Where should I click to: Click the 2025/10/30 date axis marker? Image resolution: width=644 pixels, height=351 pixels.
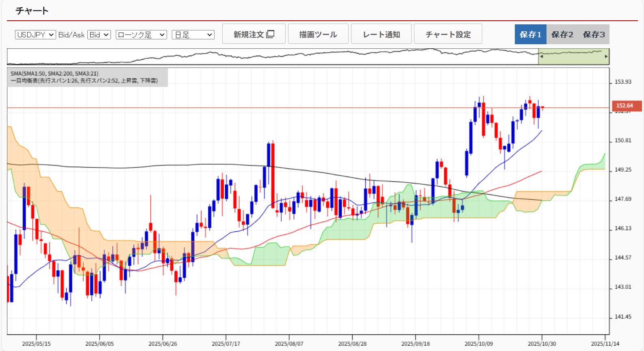(x=542, y=344)
